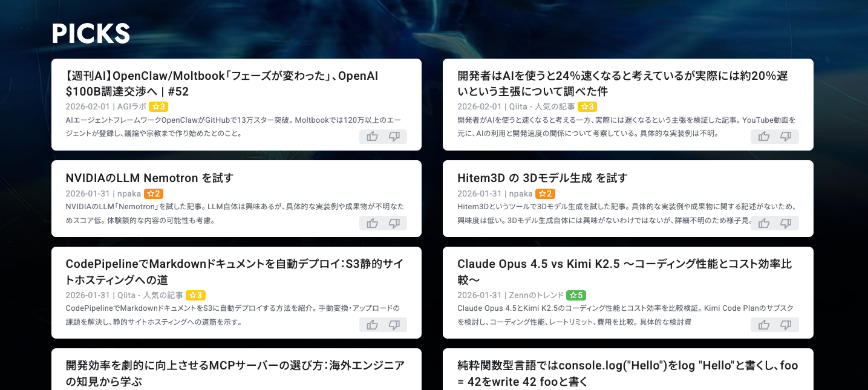Open the Claude Opus 4.5 vs Kimi comparison
Screen dimensions: 868x390
pos(625,271)
